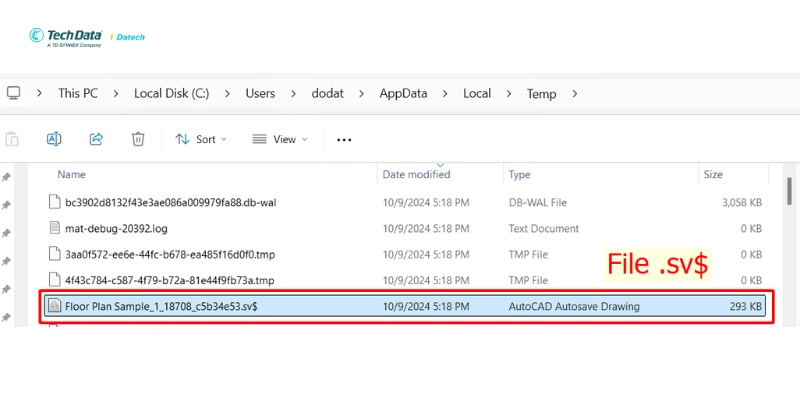Viewport: 800px width, 400px height.
Task: Sort by the Name column header
Action: [x=71, y=174]
